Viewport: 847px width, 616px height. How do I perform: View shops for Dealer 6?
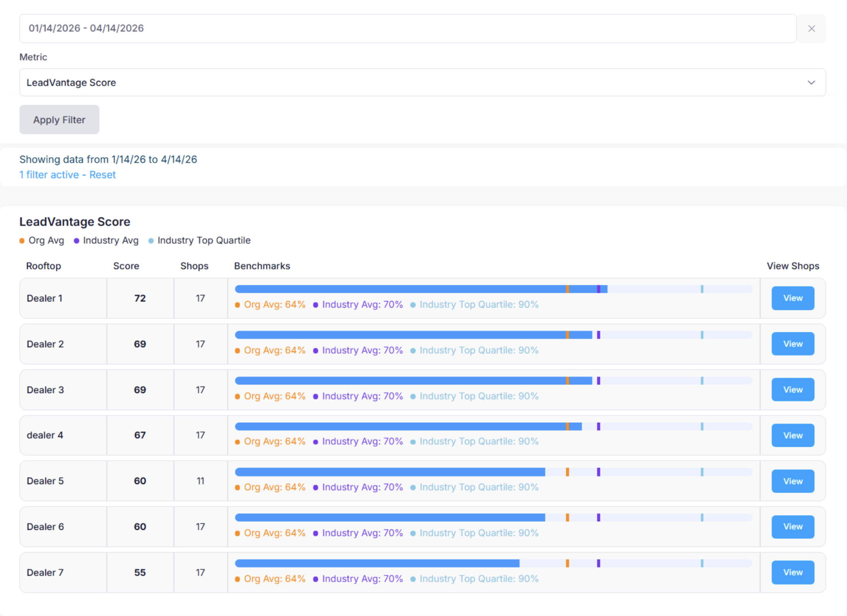click(x=793, y=527)
